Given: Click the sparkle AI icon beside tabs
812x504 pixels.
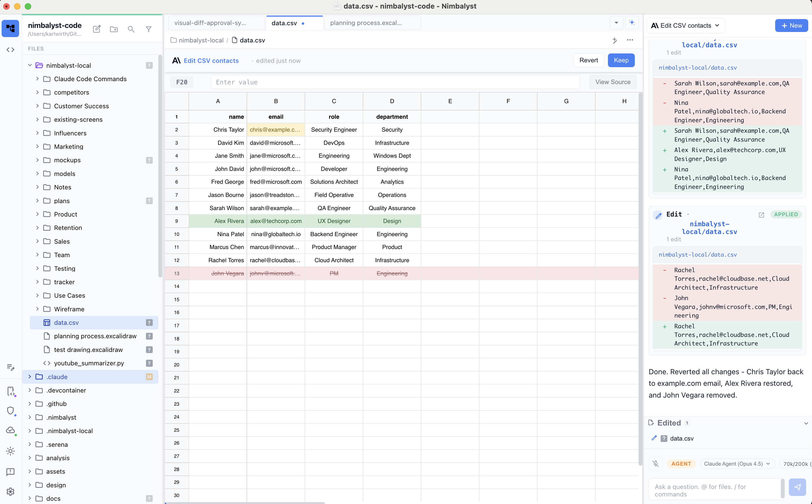Looking at the screenshot, I should [x=632, y=23].
